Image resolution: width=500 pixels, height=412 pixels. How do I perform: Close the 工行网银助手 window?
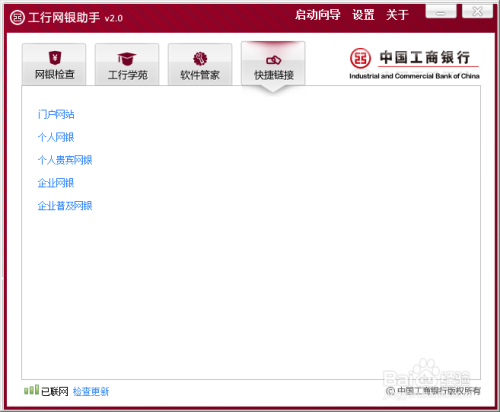[x=477, y=12]
